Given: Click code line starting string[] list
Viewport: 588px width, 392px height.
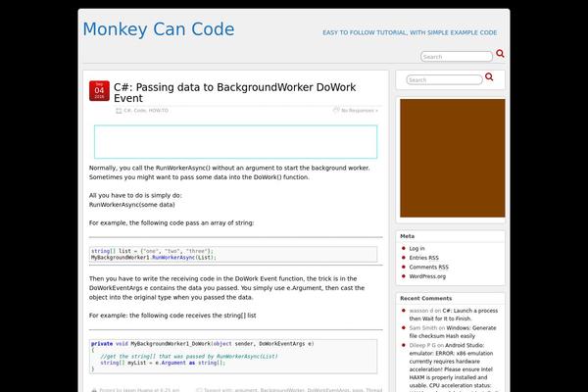Looking at the screenshot, I should [x=152, y=251].
